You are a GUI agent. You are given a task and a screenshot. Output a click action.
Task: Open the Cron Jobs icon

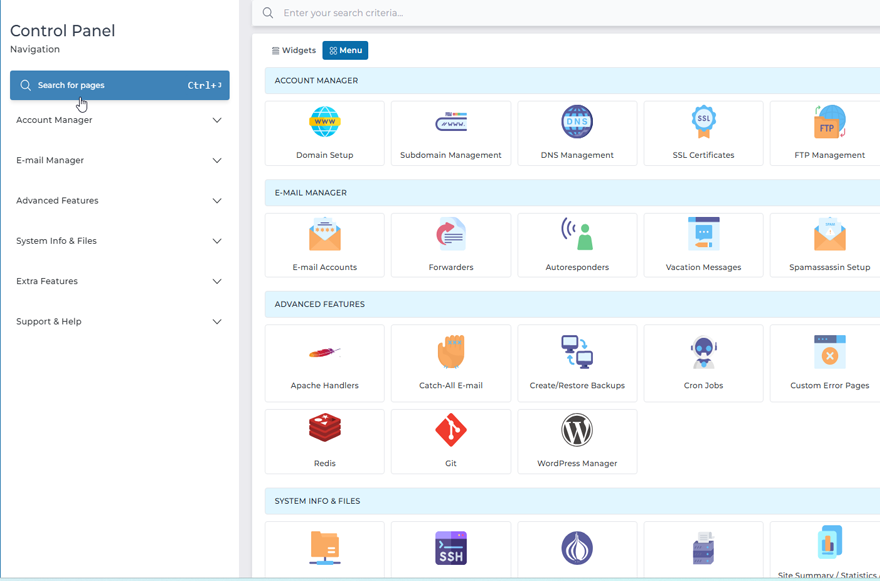pyautogui.click(x=703, y=362)
